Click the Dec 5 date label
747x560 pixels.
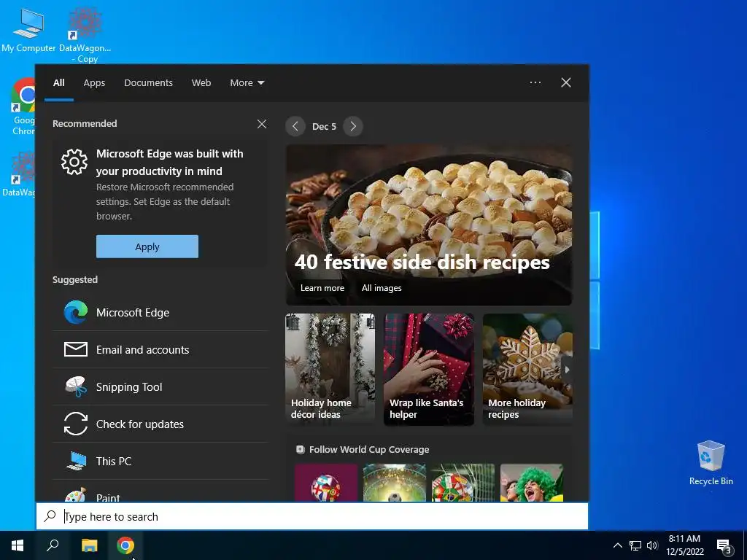point(324,126)
